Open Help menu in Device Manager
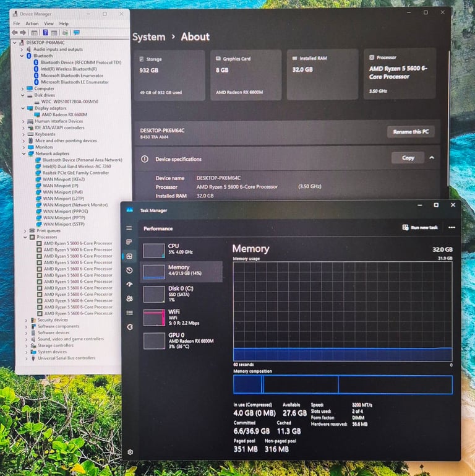Viewport: 475px width, 476px height. (x=64, y=24)
